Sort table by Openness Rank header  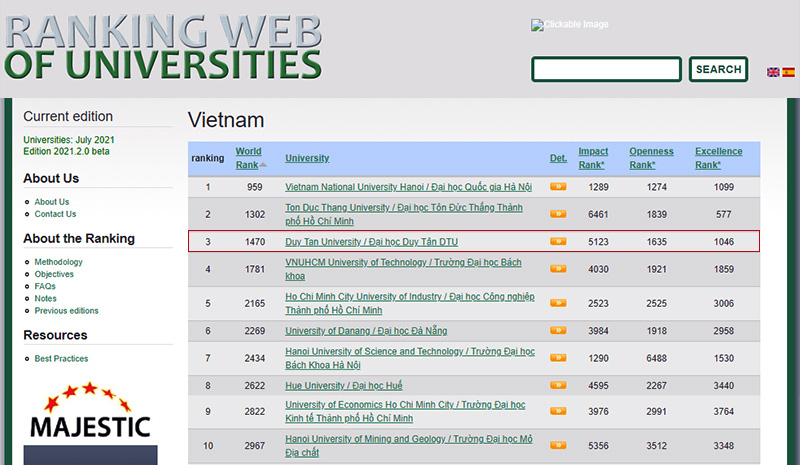(x=651, y=158)
